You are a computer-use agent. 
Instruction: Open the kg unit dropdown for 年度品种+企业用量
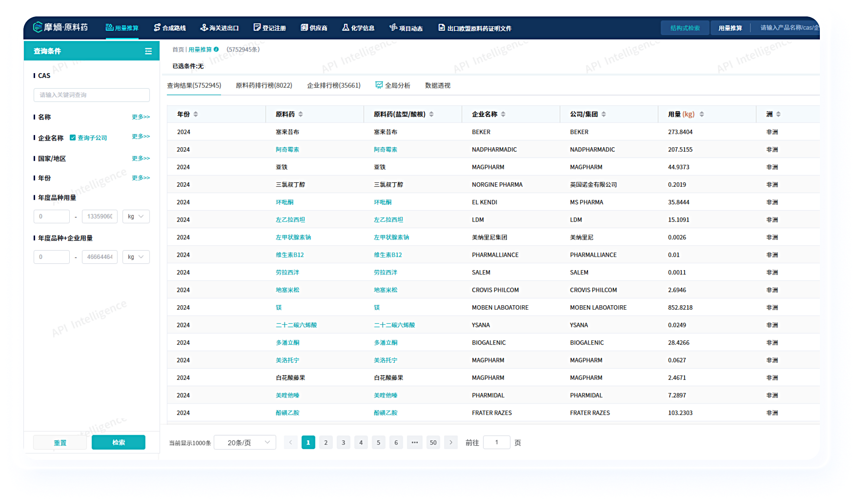(136, 257)
